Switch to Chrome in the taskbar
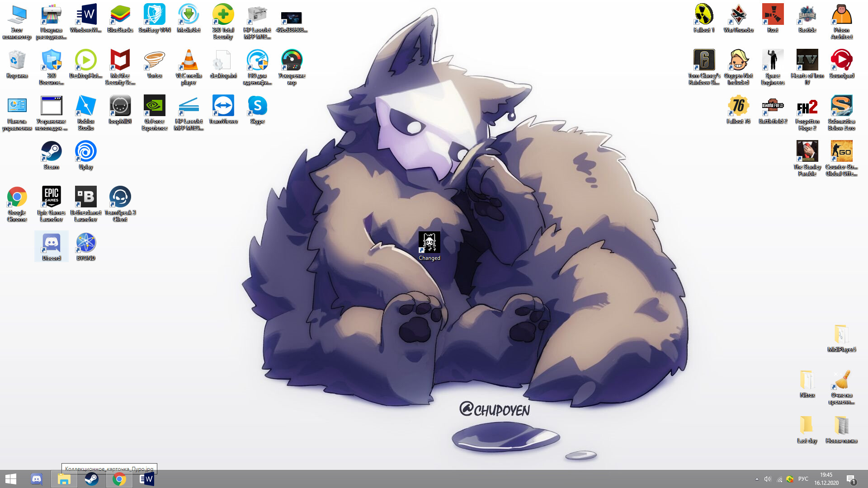This screenshot has width=868, height=488. coord(119,479)
